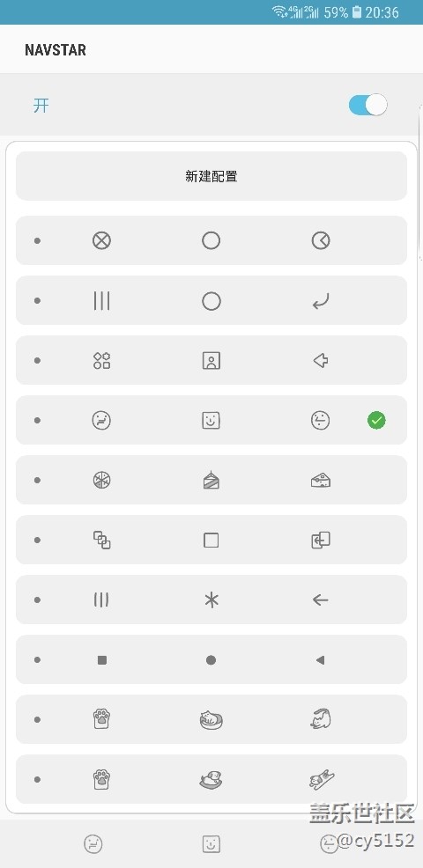Select the asterisk home icon
Viewport: 423px width, 868px height.
coord(211,600)
